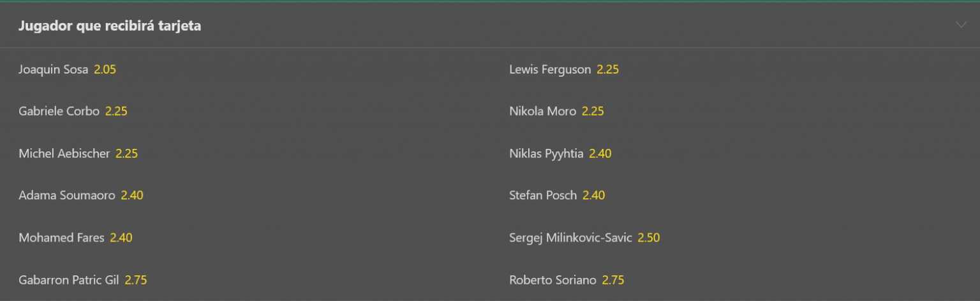Click the Lewis Ferguson player name
The image size is (980, 301).
550,70
